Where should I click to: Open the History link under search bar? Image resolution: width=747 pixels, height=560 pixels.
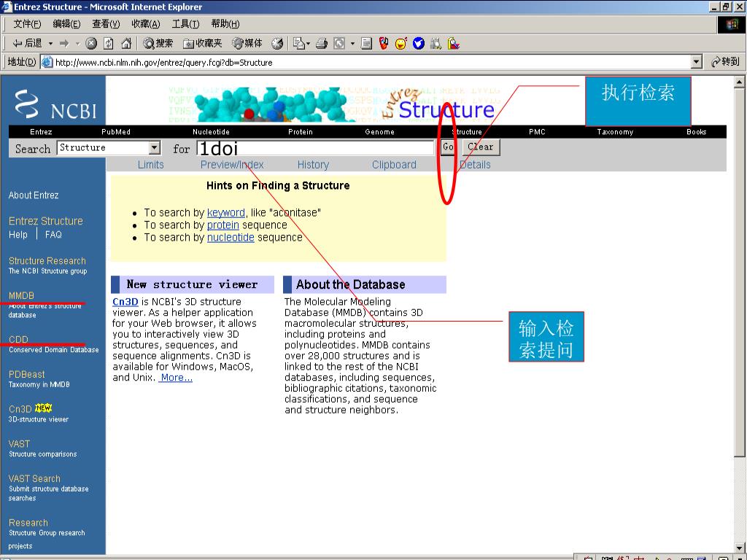click(313, 165)
